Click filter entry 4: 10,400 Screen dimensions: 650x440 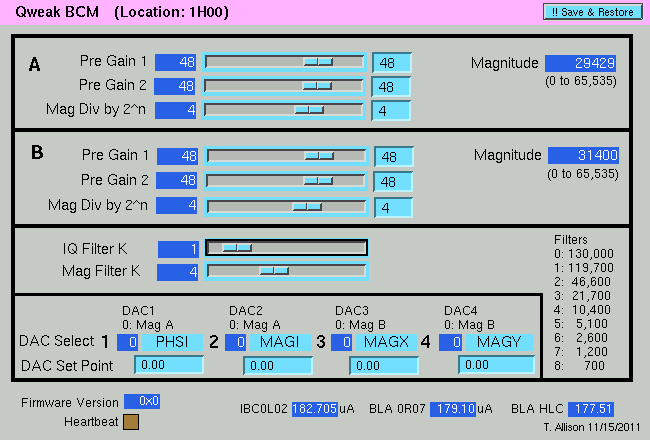pos(583,310)
